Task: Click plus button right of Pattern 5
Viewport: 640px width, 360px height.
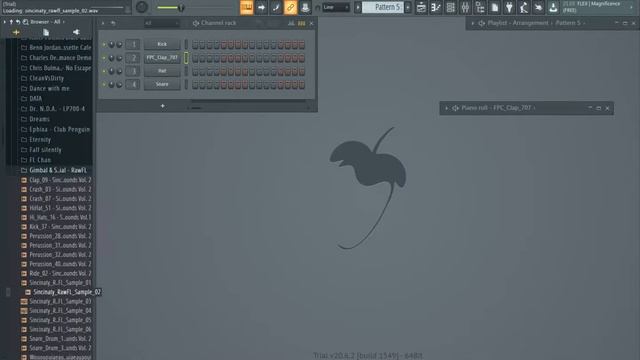Action: [408, 7]
